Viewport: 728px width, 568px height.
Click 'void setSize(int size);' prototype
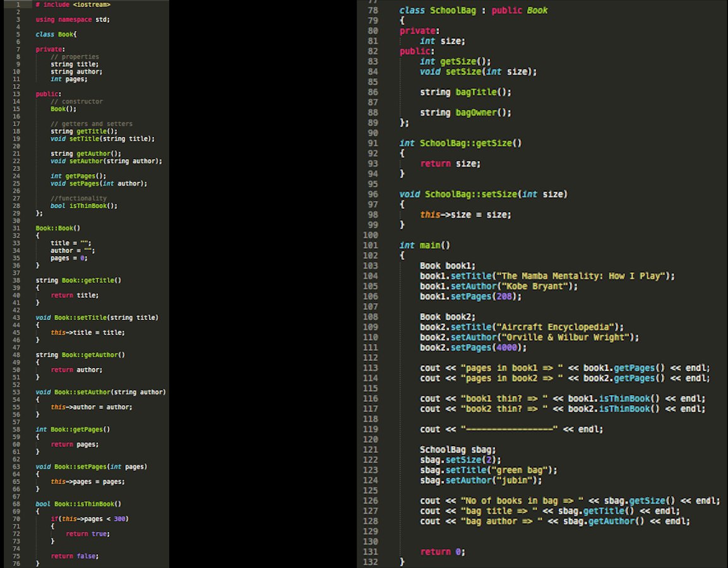tap(478, 71)
